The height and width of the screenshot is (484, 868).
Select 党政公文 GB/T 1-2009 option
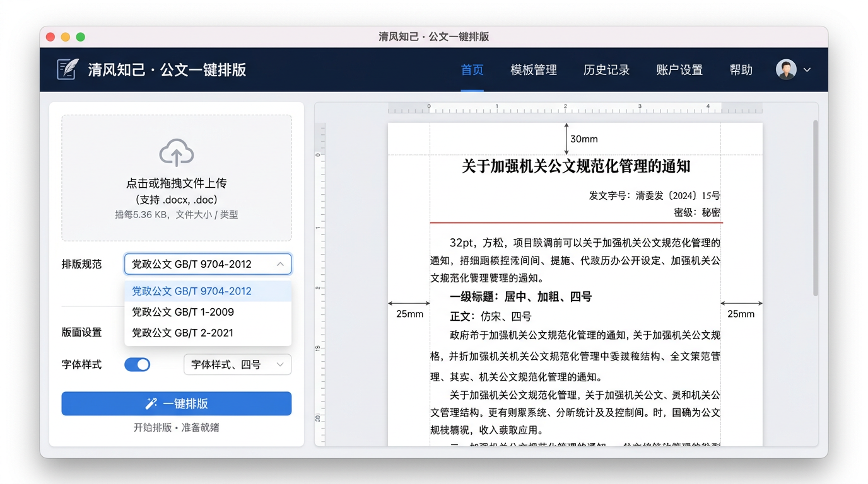[x=208, y=312]
